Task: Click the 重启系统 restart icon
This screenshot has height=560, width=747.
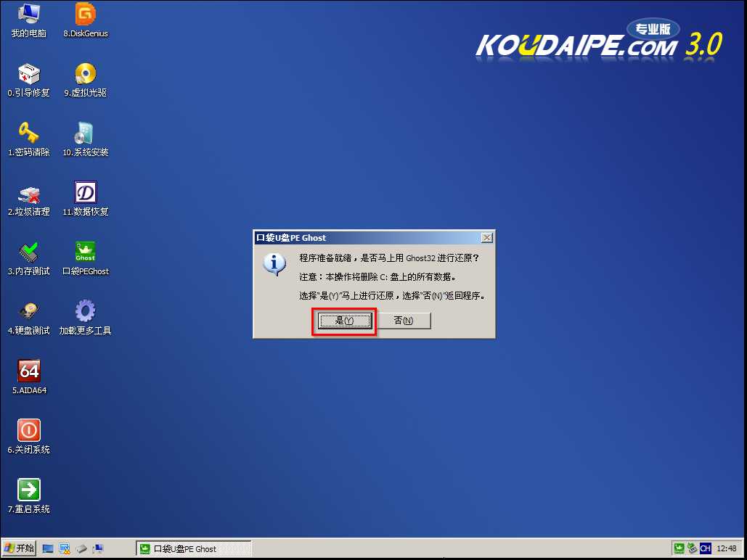Action: [x=28, y=490]
